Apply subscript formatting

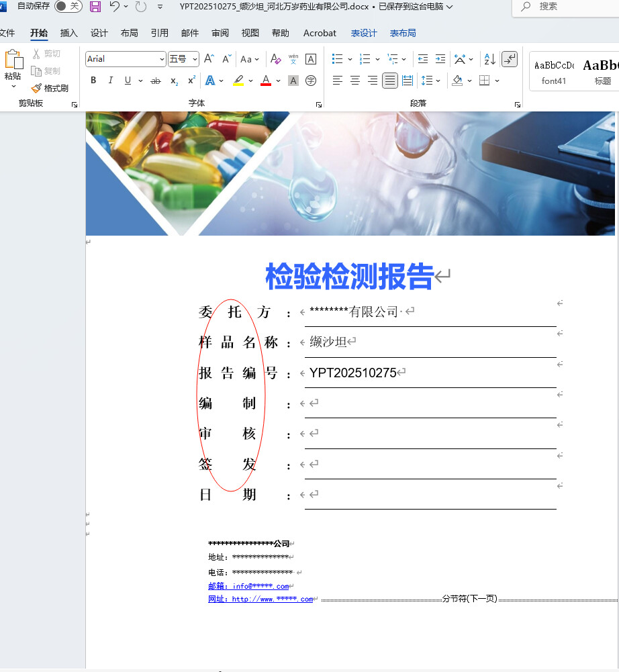click(x=174, y=81)
